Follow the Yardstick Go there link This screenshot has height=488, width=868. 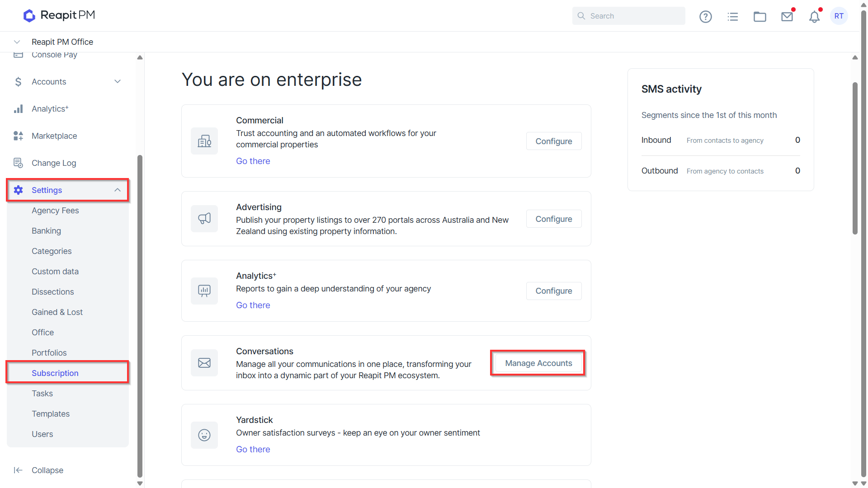click(253, 449)
